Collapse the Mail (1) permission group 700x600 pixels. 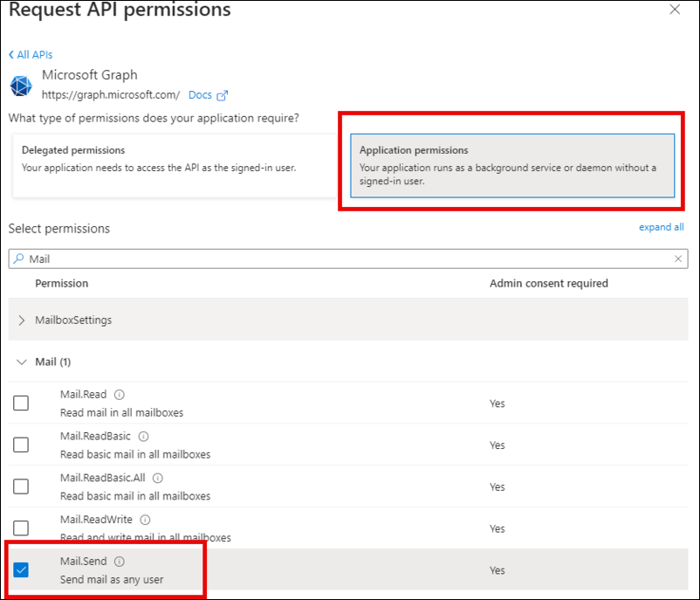[22, 362]
